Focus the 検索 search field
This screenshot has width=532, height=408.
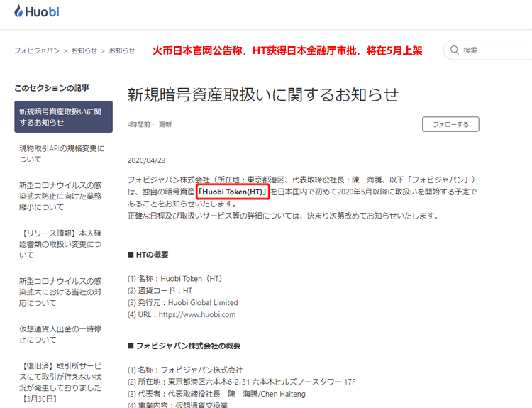click(488, 50)
